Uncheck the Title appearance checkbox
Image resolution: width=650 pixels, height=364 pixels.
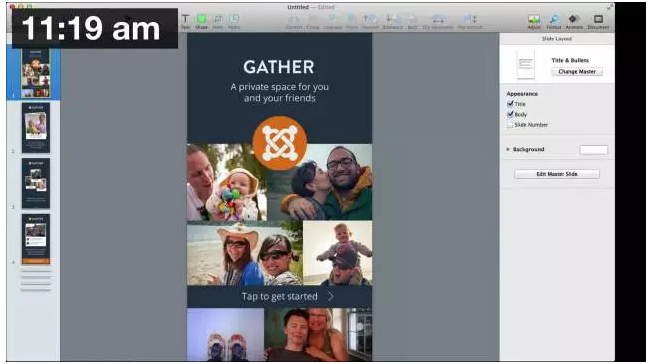(x=510, y=104)
